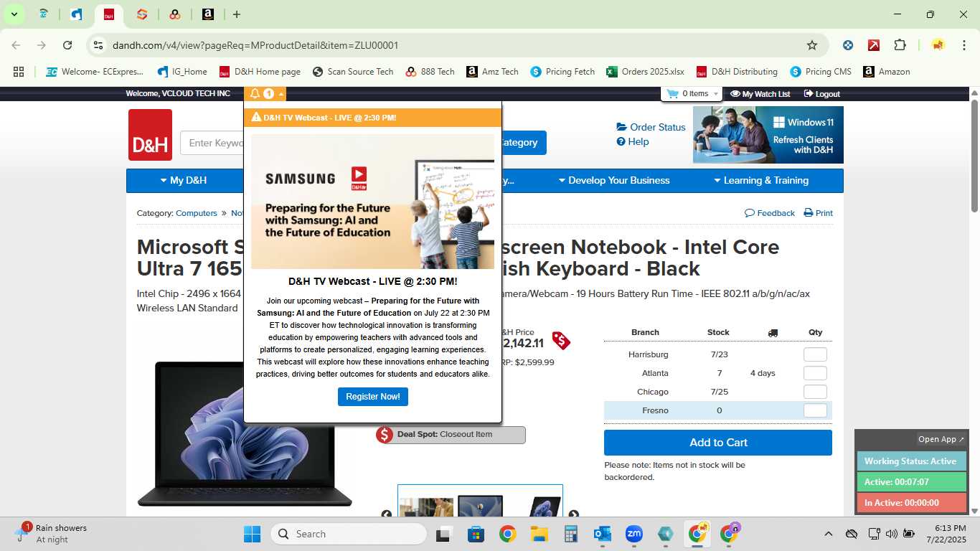The height and width of the screenshot is (551, 980).
Task: Open Pricing Fetch bookmark
Action: [x=562, y=72]
